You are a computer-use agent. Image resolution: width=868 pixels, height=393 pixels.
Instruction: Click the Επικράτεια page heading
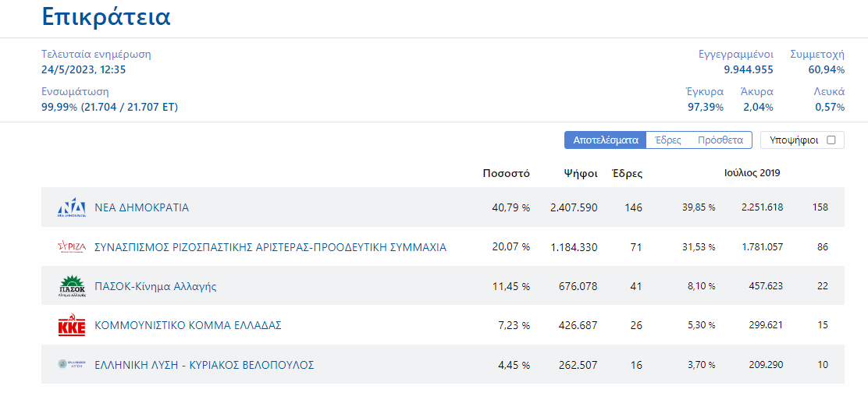coord(106,17)
